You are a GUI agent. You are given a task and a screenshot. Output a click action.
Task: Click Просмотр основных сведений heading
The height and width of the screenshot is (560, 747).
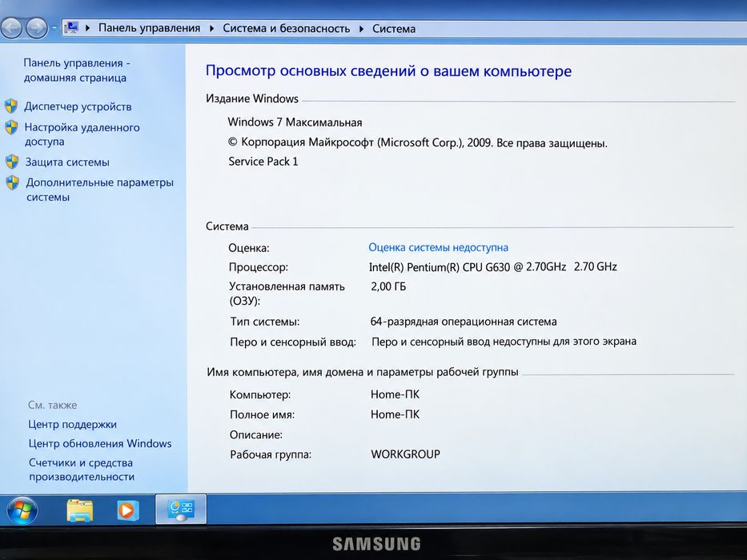388,71
